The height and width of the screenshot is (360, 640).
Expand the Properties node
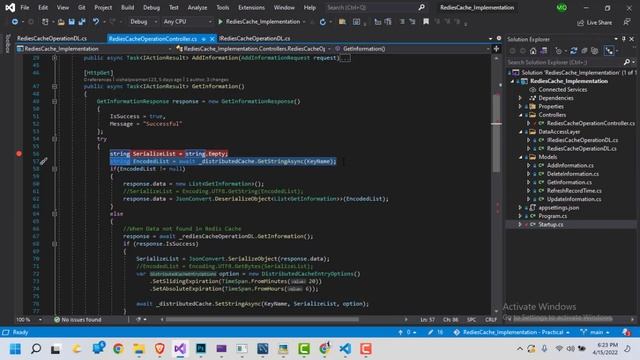coord(520,107)
